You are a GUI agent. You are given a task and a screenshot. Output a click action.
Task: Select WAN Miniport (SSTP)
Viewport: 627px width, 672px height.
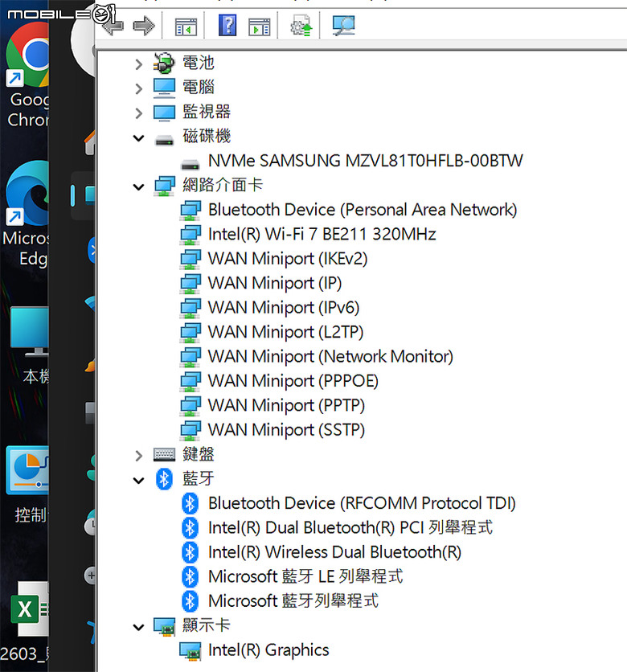pos(286,430)
